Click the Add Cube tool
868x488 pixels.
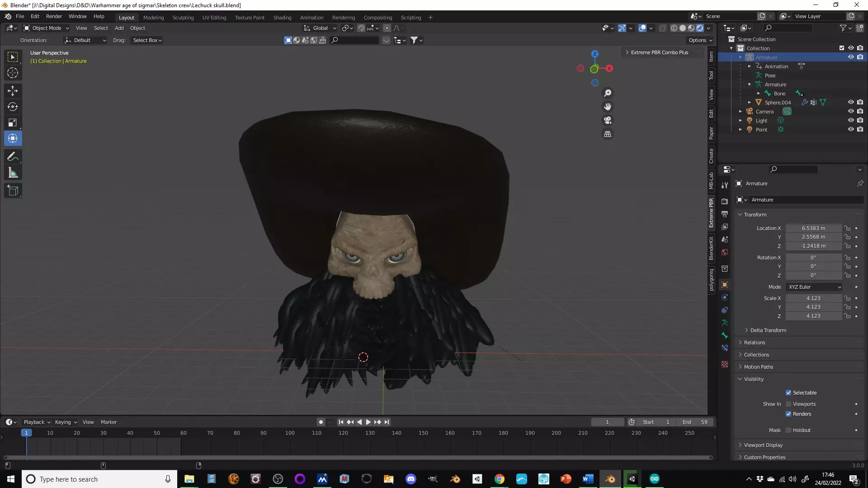click(x=13, y=191)
